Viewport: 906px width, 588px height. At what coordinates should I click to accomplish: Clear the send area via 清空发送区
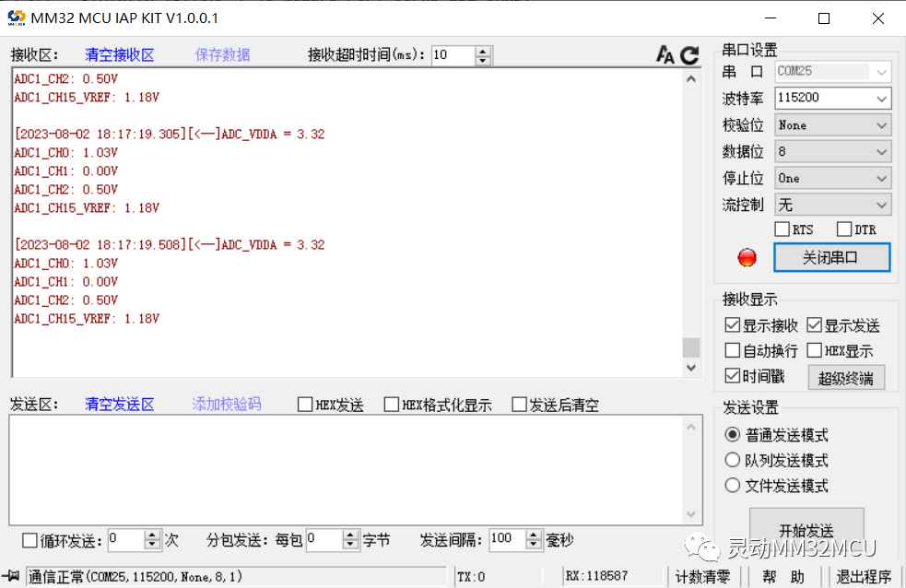pos(120,405)
